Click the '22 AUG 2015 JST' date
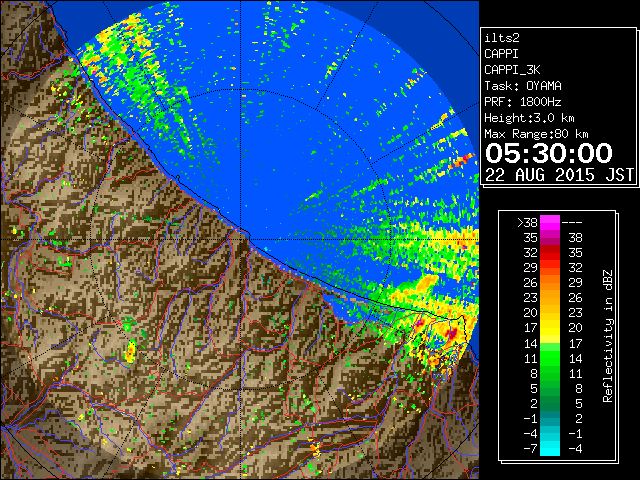 (x=559, y=175)
